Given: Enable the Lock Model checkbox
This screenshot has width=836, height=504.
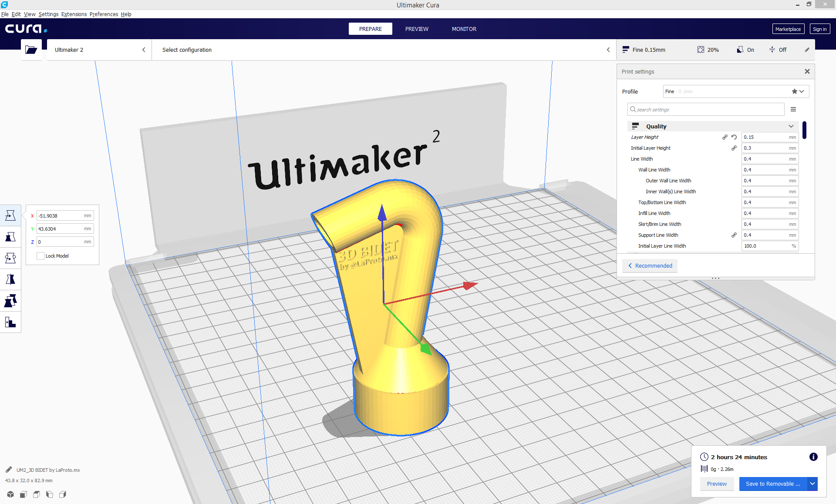Looking at the screenshot, I should 40,256.
